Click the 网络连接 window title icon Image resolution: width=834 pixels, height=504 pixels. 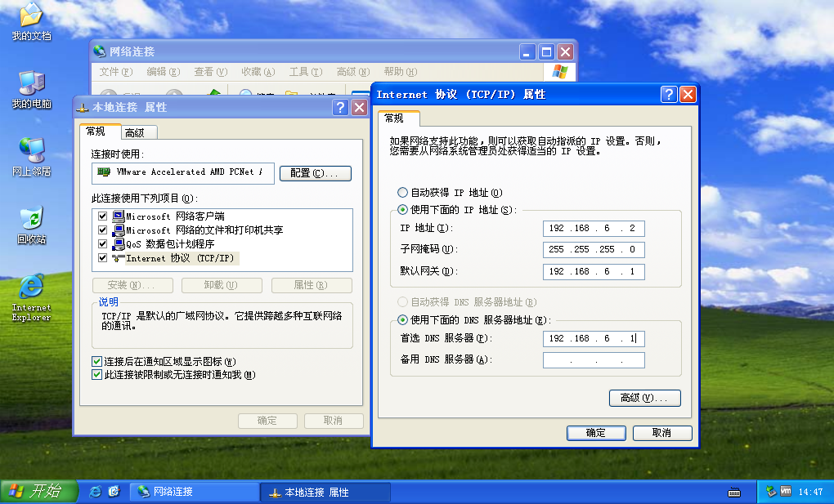[100, 51]
